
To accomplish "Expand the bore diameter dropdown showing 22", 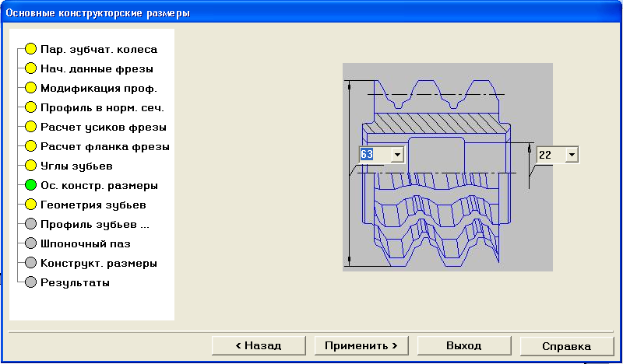I will [572, 155].
